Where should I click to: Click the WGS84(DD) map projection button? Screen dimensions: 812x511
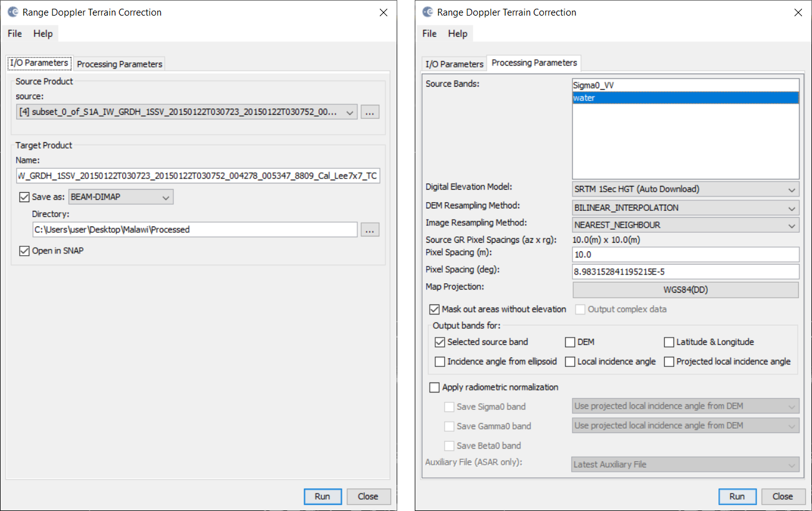coord(685,290)
